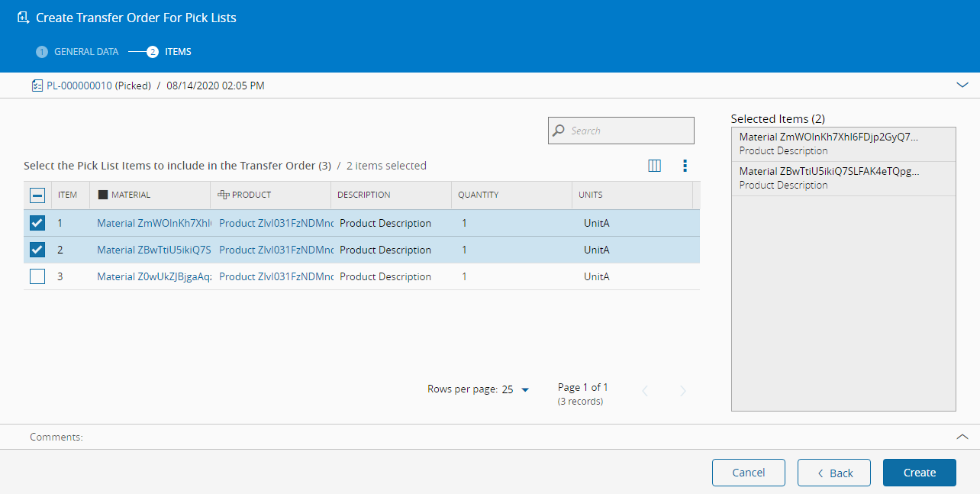980x494 pixels.
Task: Check the checkbox for item 3
Action: 37,276
